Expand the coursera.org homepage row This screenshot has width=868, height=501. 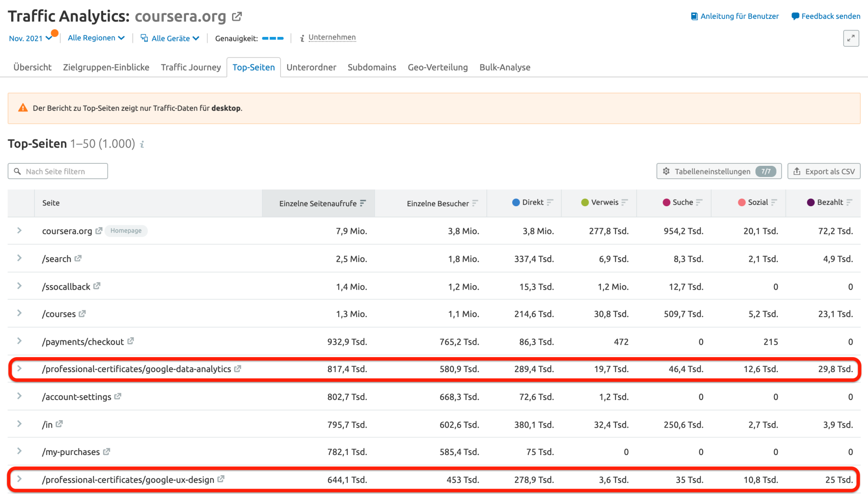[19, 231]
